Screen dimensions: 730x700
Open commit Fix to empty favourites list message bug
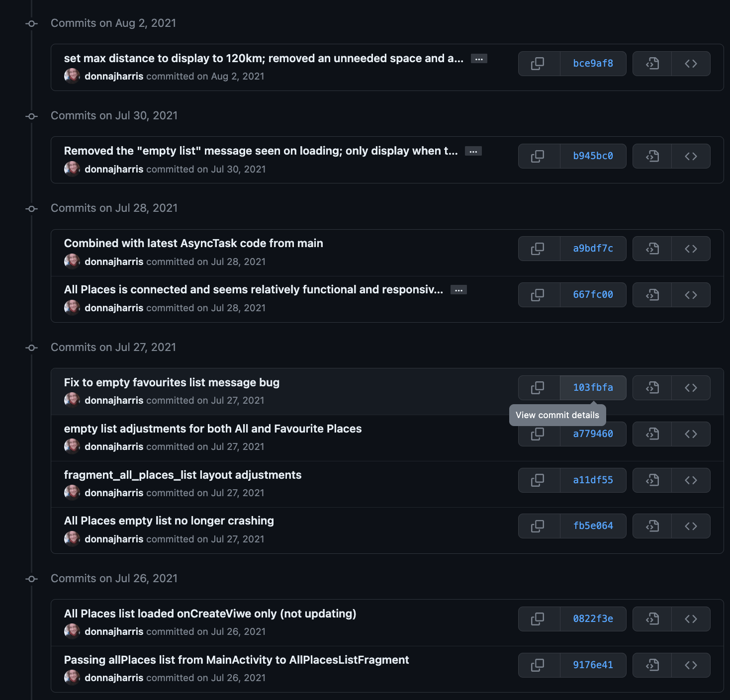pos(172,382)
